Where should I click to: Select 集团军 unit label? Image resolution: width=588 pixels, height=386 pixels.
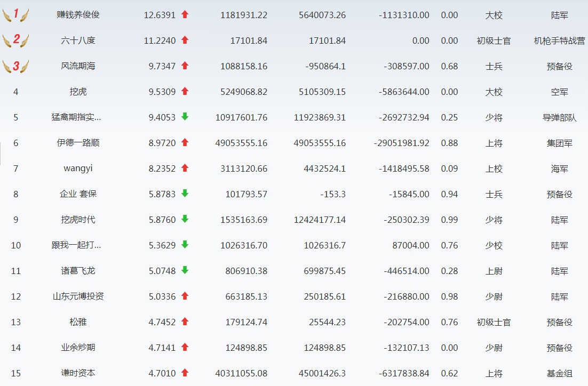tap(559, 143)
